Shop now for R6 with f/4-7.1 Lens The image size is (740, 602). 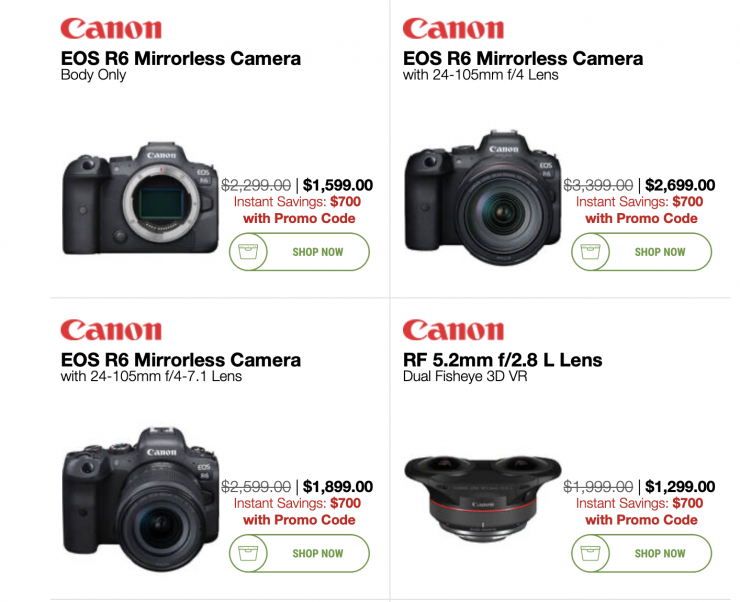pyautogui.click(x=299, y=553)
